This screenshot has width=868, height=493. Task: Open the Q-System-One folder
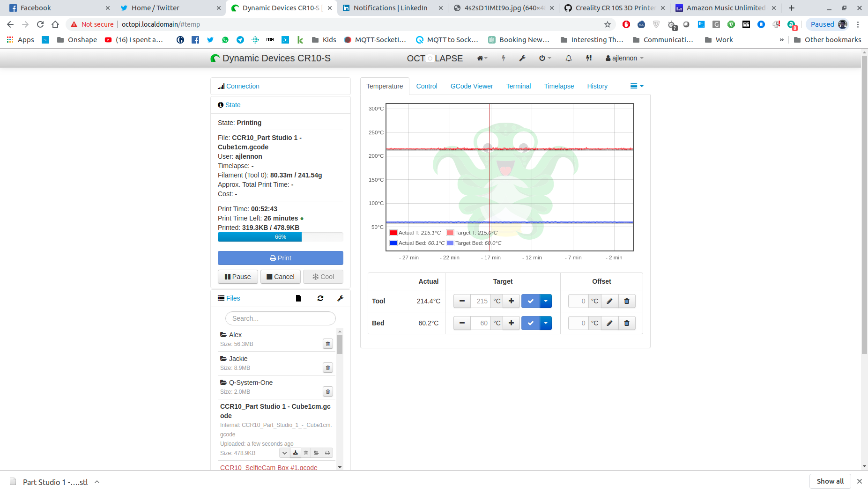[251, 383]
